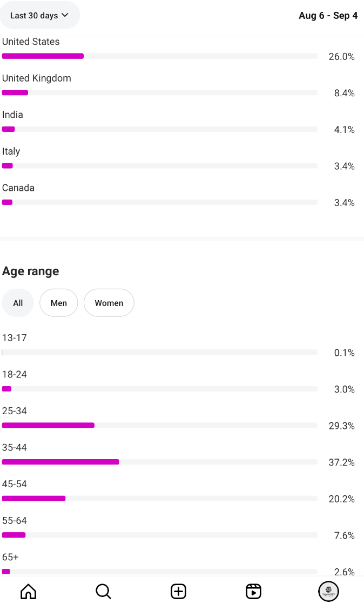The image size is (364, 604).
Task: Click the Italy country label
Action: point(11,151)
